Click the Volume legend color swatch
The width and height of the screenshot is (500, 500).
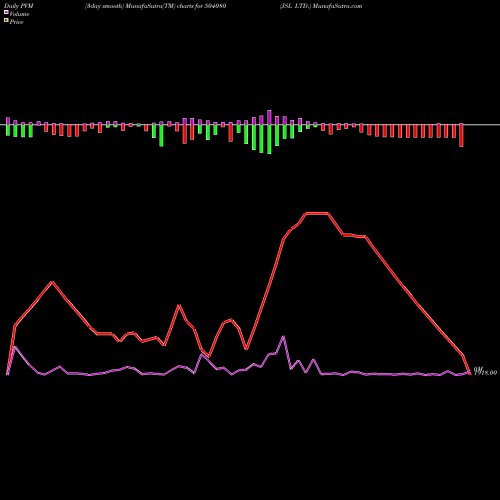coord(6,13)
